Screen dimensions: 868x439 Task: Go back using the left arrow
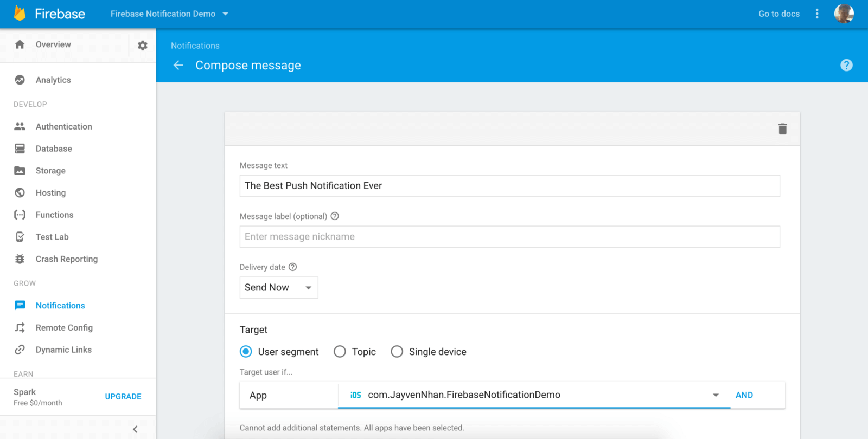coord(178,65)
